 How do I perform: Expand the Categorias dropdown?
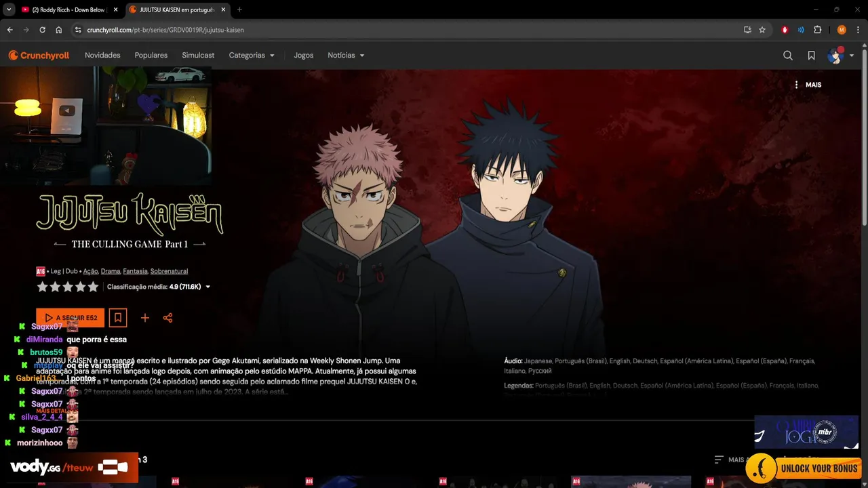tap(252, 56)
